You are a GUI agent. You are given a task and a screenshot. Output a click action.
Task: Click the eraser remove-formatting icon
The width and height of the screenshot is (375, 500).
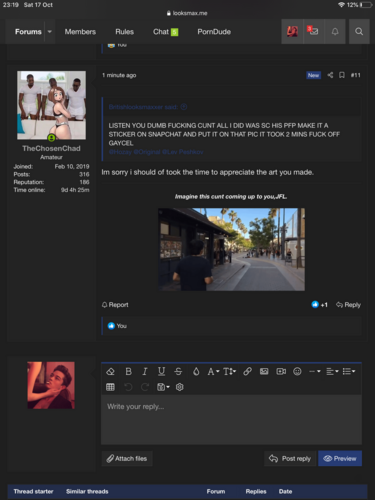point(110,371)
